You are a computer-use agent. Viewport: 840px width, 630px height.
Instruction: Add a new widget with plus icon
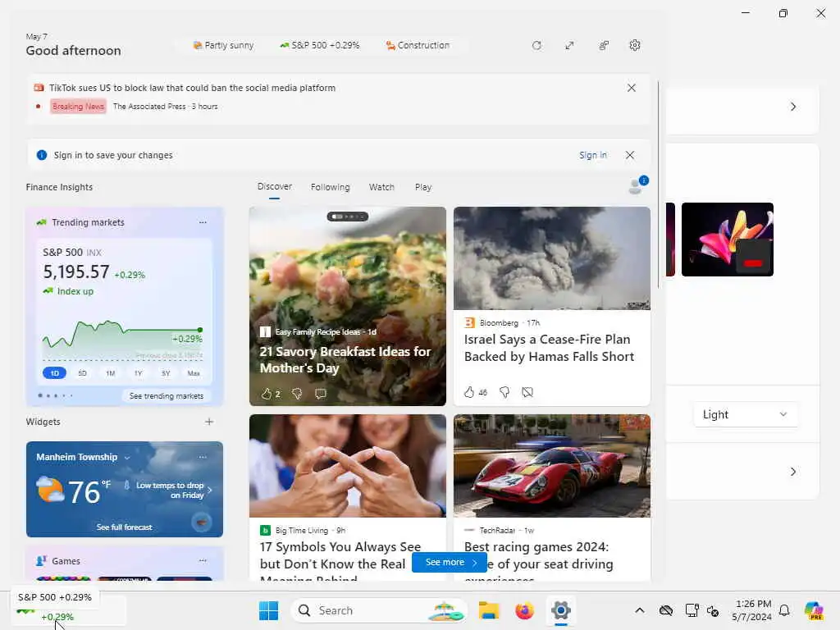click(209, 422)
